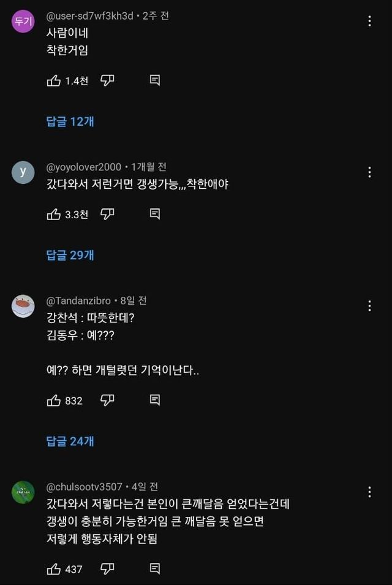Expand the 답글 24개 replies
Image resolution: width=392 pixels, height=585 pixels.
click(70, 441)
